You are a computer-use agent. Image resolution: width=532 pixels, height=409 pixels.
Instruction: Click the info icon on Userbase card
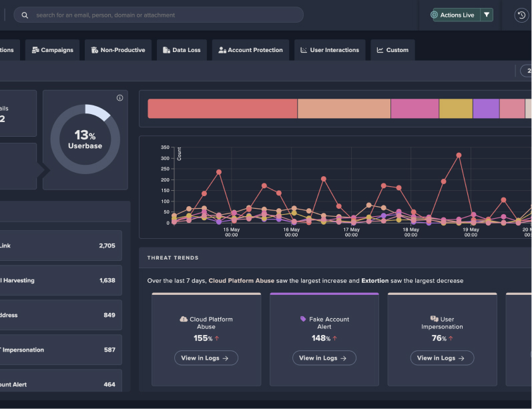coord(120,98)
